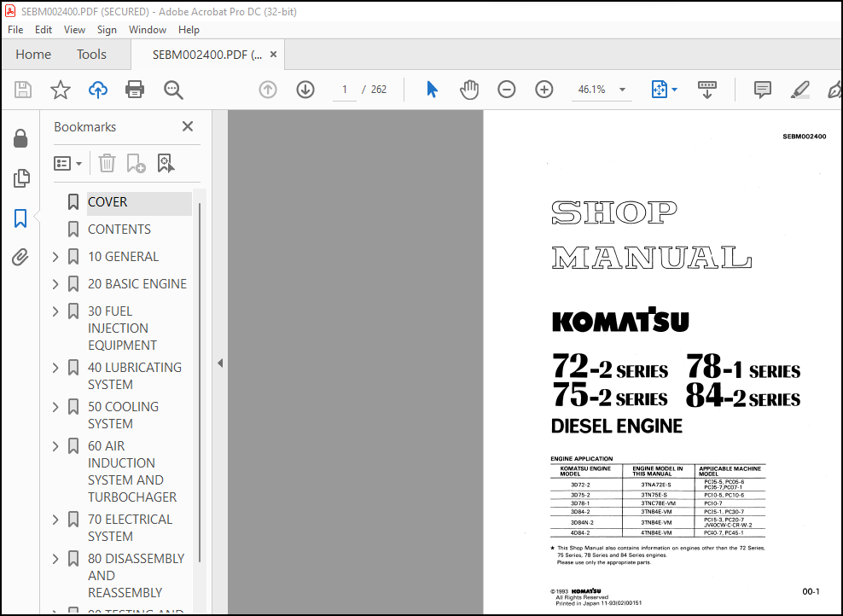View security lock settings in sidebar

[x=20, y=138]
